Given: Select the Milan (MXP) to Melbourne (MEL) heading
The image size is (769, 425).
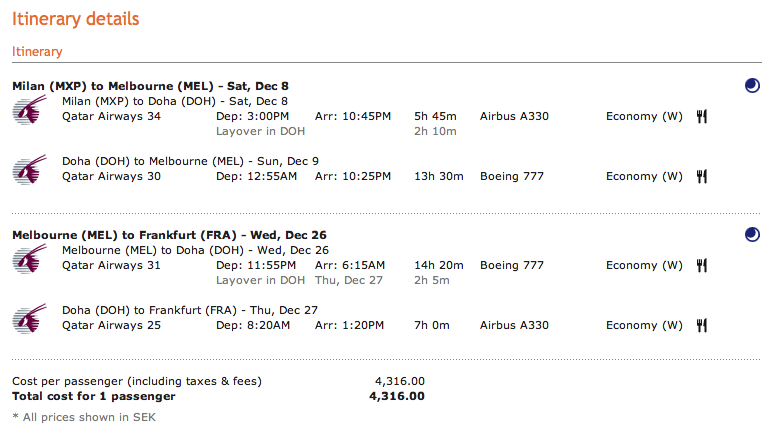Looking at the screenshot, I should 150,86.
